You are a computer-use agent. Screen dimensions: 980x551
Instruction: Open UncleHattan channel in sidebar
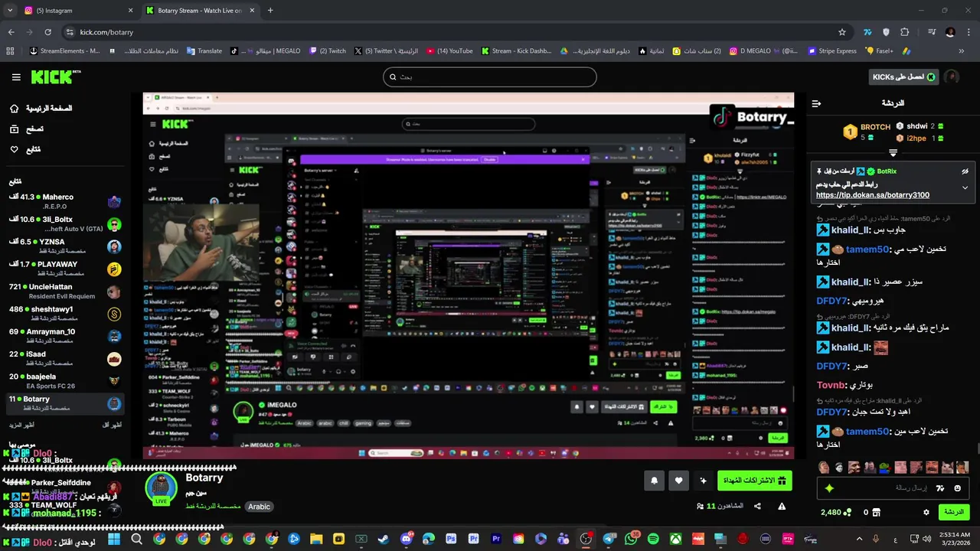click(x=65, y=292)
